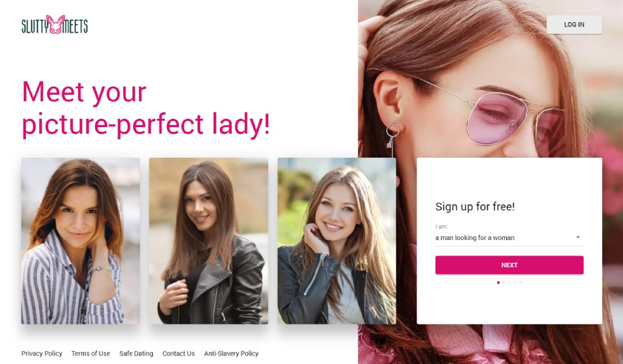The height and width of the screenshot is (364, 623).
Task: Select 'a man looking for a woman' field
Action: pyautogui.click(x=509, y=237)
